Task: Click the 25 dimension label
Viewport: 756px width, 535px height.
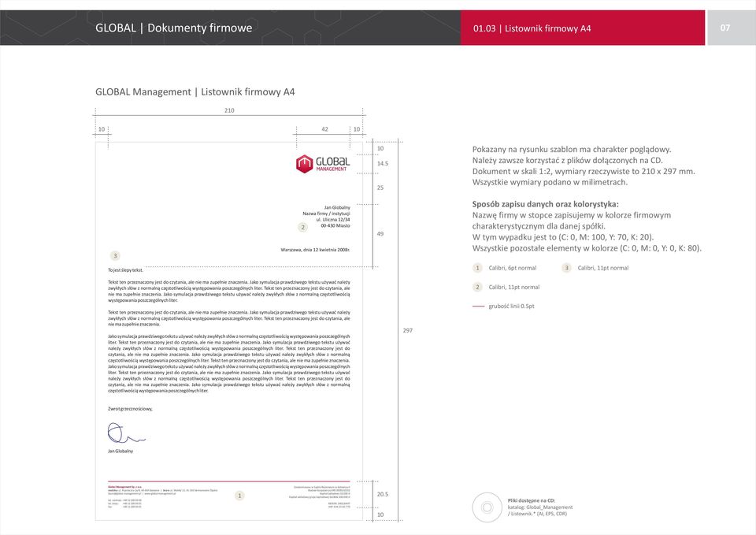Action: click(x=380, y=188)
